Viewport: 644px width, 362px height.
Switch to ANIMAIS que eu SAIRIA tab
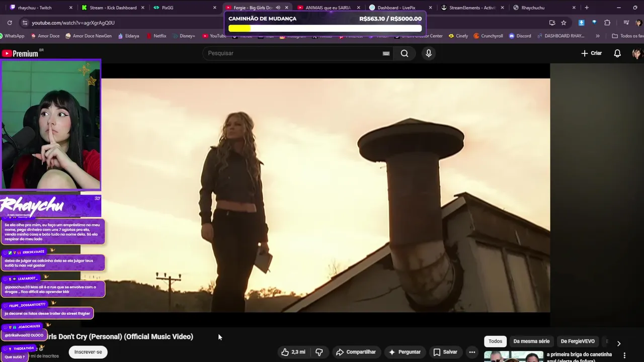(328, 8)
